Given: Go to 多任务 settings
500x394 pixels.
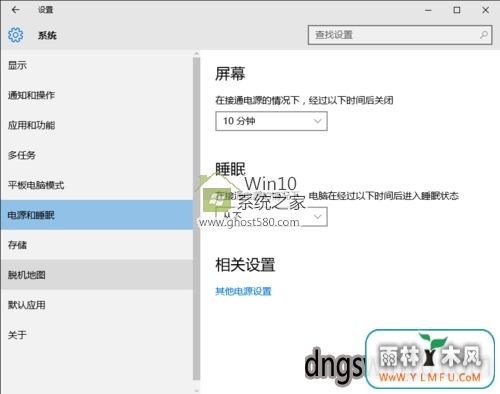Looking at the screenshot, I should (x=97, y=155).
